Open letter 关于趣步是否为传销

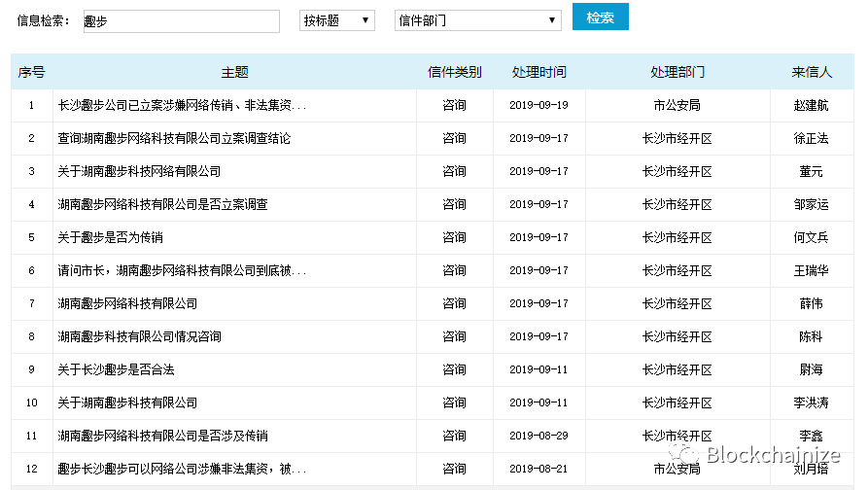110,237
